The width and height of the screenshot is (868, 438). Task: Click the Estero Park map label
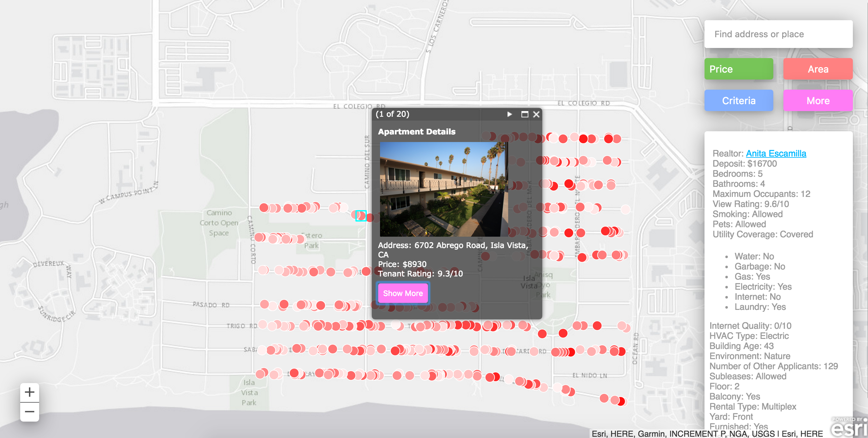[x=312, y=240]
